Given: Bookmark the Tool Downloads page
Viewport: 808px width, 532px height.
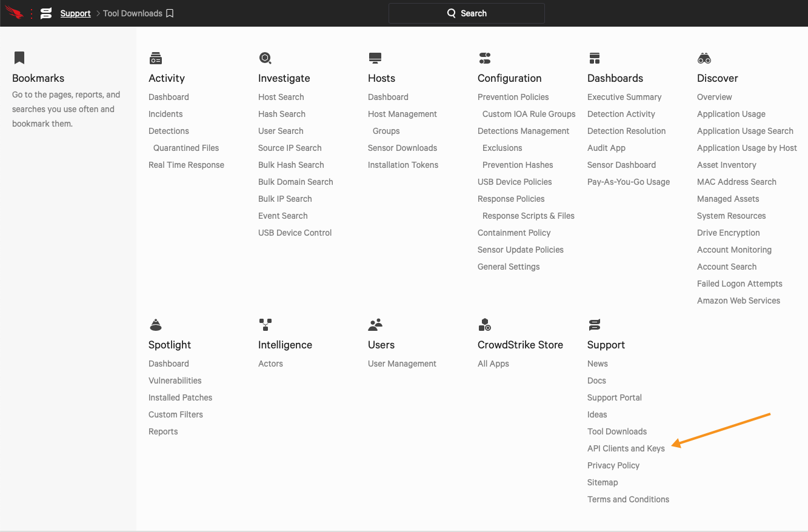Looking at the screenshot, I should click(170, 13).
